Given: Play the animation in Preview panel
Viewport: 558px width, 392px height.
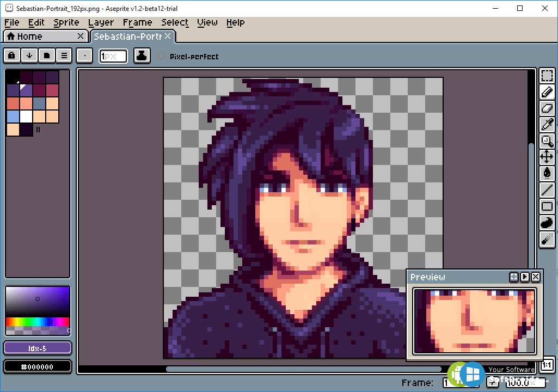Looking at the screenshot, I should (x=525, y=277).
